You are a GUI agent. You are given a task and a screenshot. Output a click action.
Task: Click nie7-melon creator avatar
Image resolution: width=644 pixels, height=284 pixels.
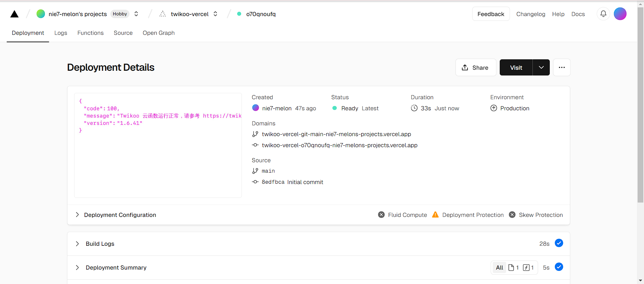click(x=256, y=108)
